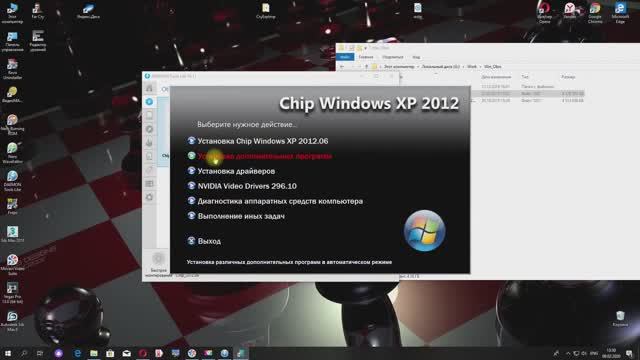Open Edge browser from taskbar
This screenshot has height=360, width=640.
77,353
